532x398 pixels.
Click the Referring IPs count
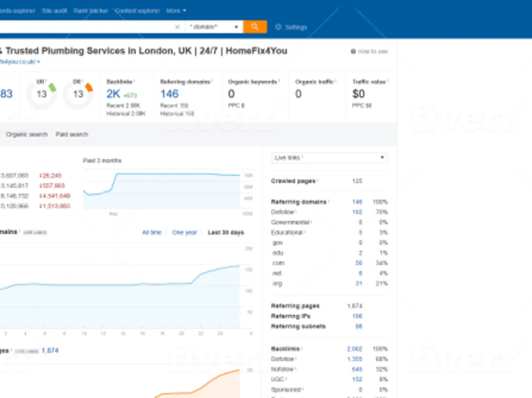pyautogui.click(x=358, y=316)
